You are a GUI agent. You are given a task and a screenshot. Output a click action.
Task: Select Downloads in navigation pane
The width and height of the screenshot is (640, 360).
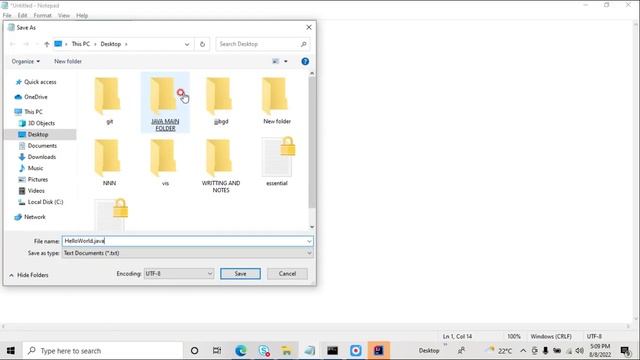click(37, 157)
